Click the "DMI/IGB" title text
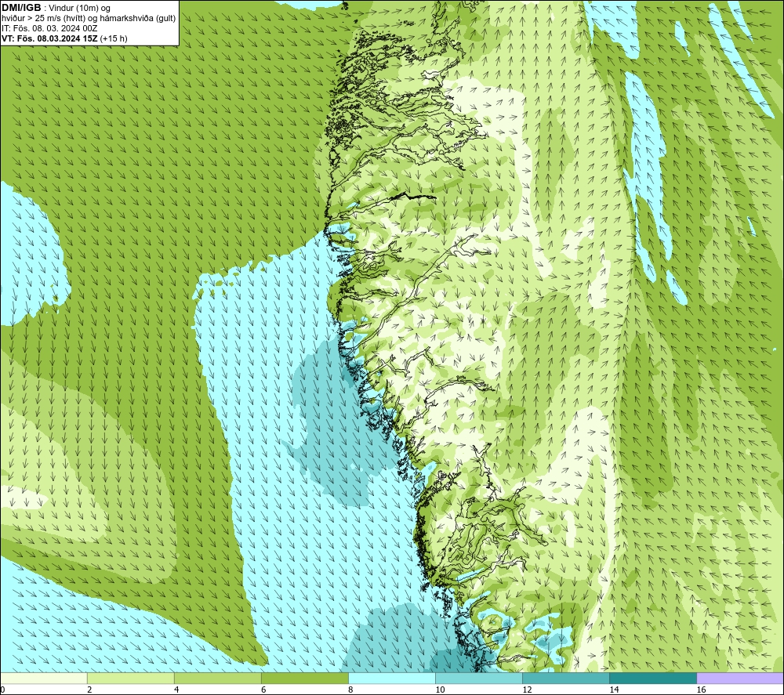 (21, 8)
